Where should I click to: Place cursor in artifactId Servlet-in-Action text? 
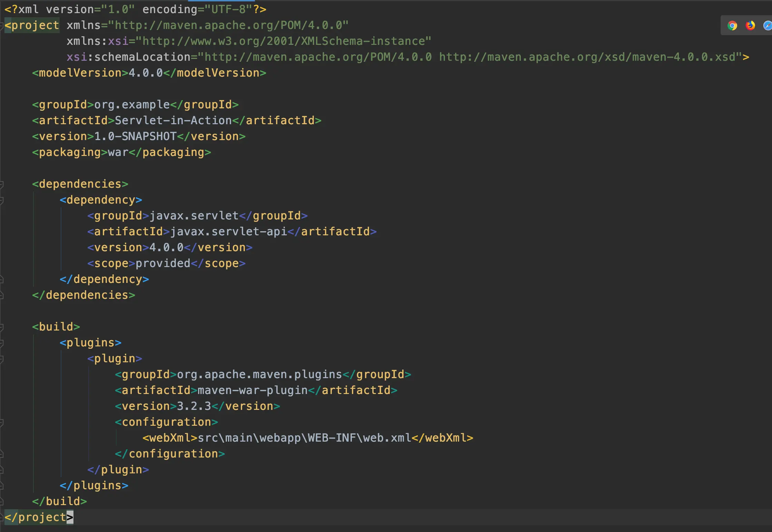[173, 121]
